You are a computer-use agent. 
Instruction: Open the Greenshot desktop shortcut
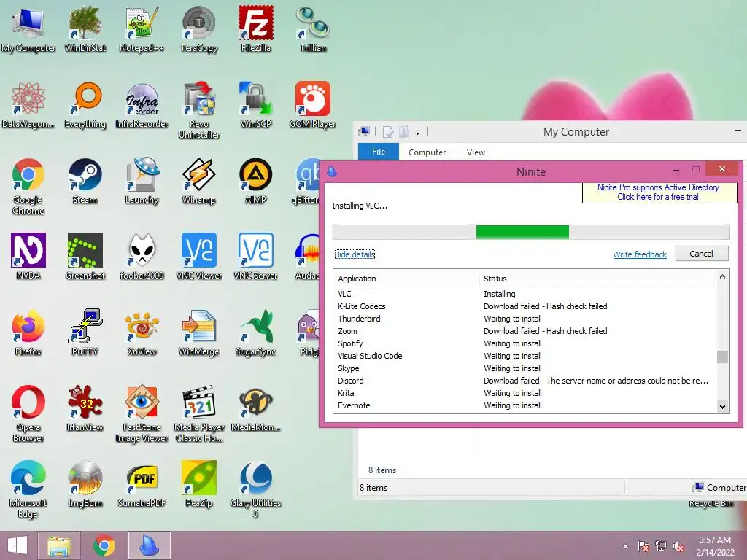85,256
